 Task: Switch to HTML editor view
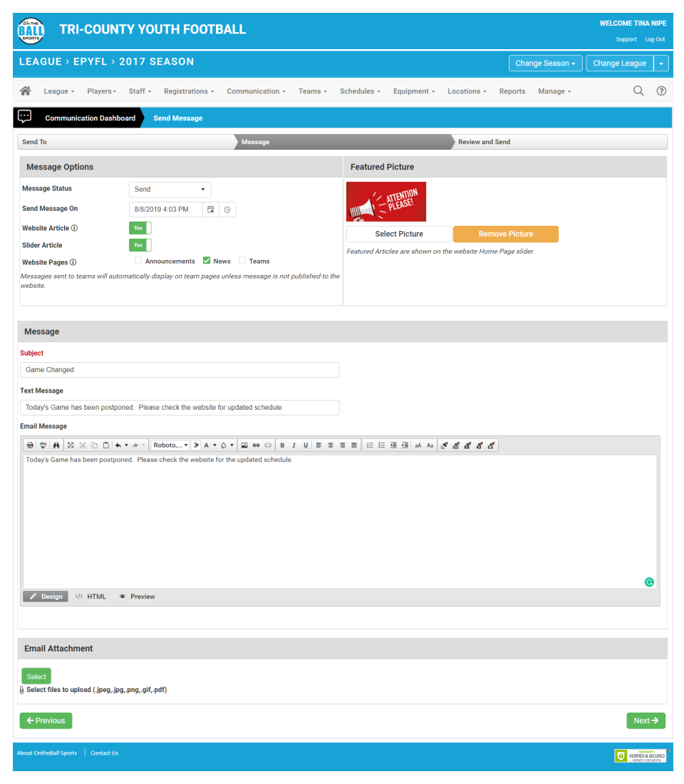pos(91,597)
